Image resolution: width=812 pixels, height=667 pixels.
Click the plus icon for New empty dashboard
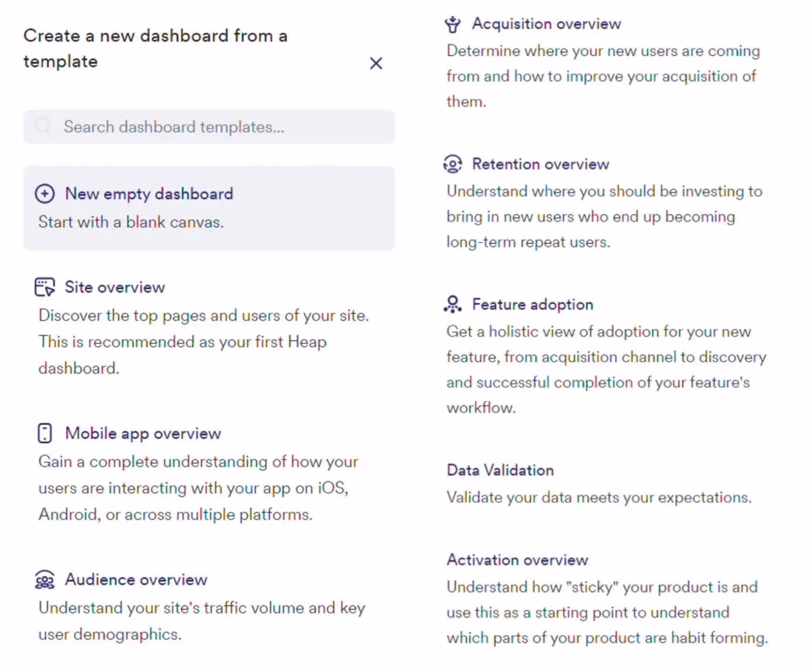45,193
